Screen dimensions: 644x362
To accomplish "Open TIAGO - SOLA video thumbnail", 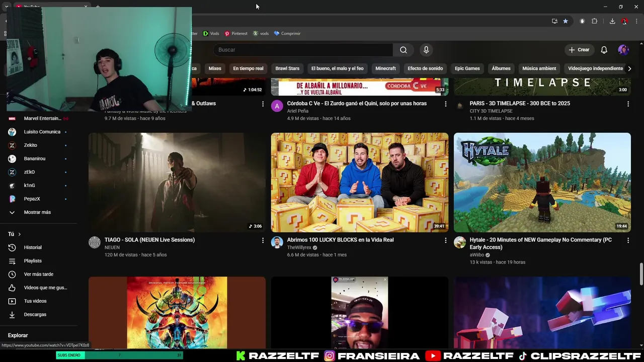I will (x=177, y=183).
